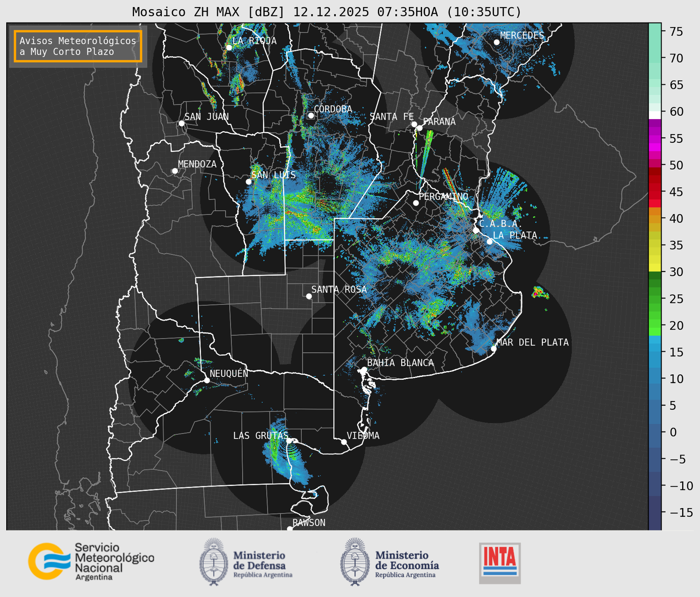
Task: Click the MAR DEL PLATA label text
Action: coord(532,342)
